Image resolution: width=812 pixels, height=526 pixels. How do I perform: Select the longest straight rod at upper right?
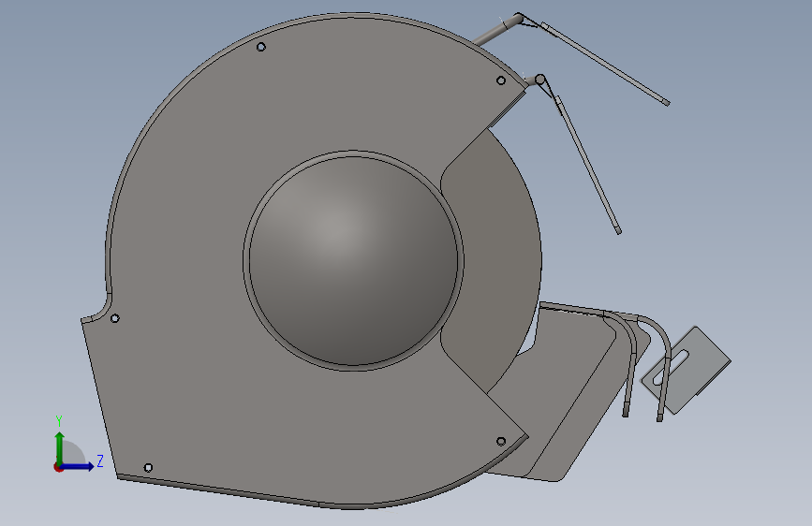click(605, 64)
